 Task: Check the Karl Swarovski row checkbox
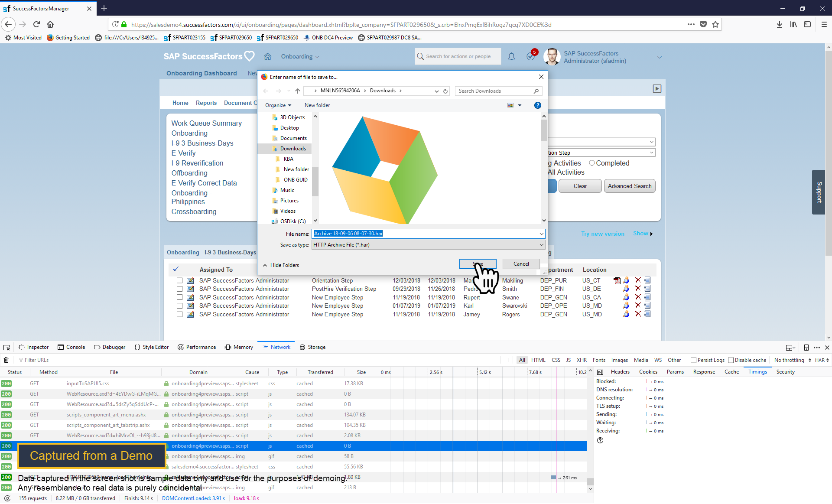(179, 306)
